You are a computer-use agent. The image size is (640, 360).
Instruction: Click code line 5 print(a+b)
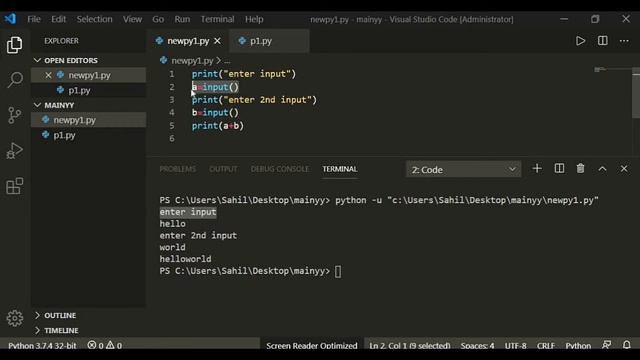(x=218, y=126)
